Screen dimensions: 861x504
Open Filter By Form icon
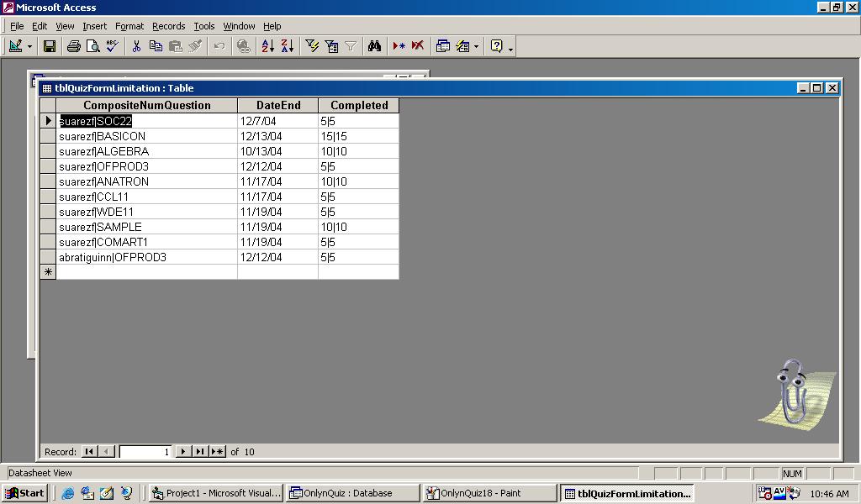(x=331, y=46)
